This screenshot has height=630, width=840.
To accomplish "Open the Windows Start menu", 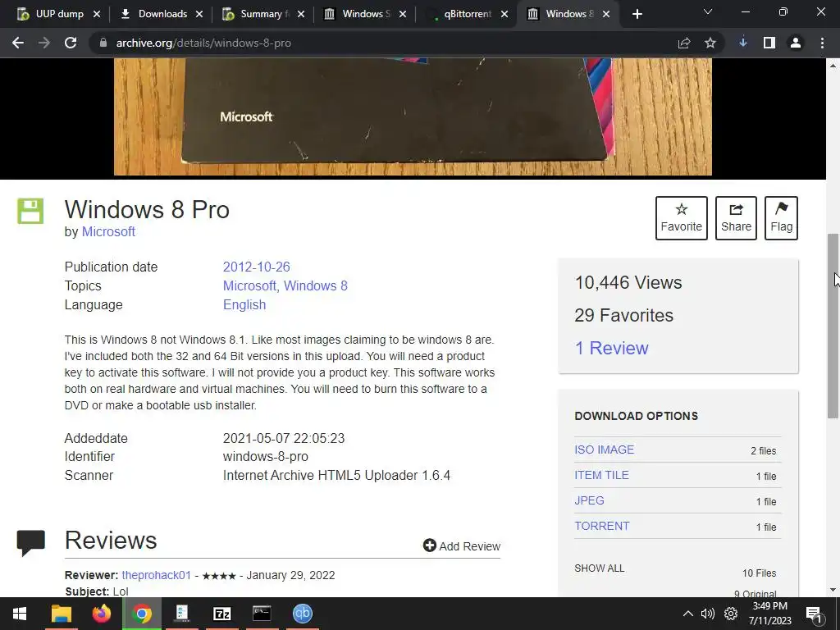I will (x=20, y=614).
